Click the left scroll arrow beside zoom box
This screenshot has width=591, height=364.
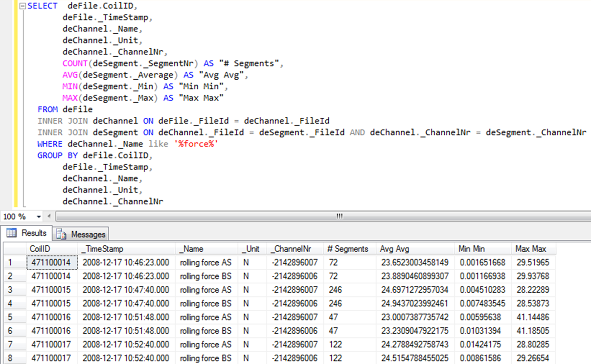(x=49, y=216)
